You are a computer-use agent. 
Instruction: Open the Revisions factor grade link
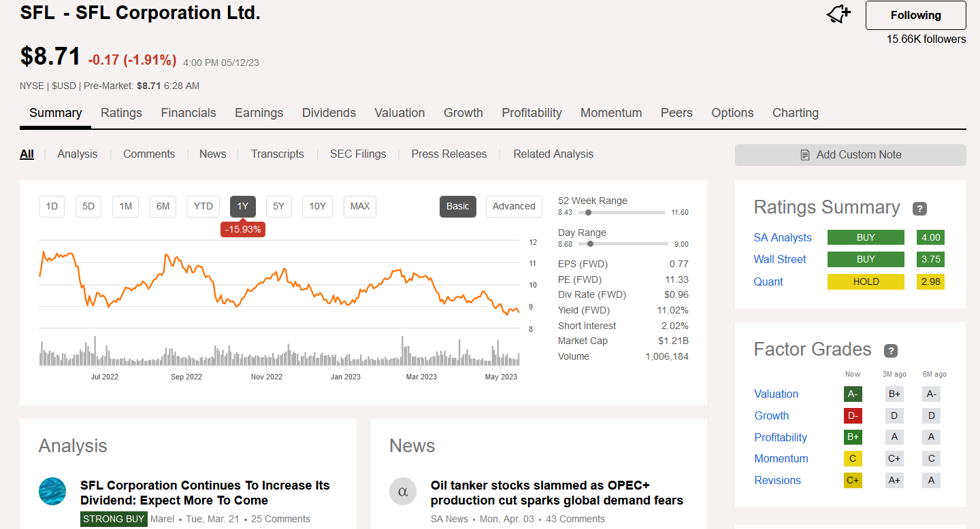(778, 481)
